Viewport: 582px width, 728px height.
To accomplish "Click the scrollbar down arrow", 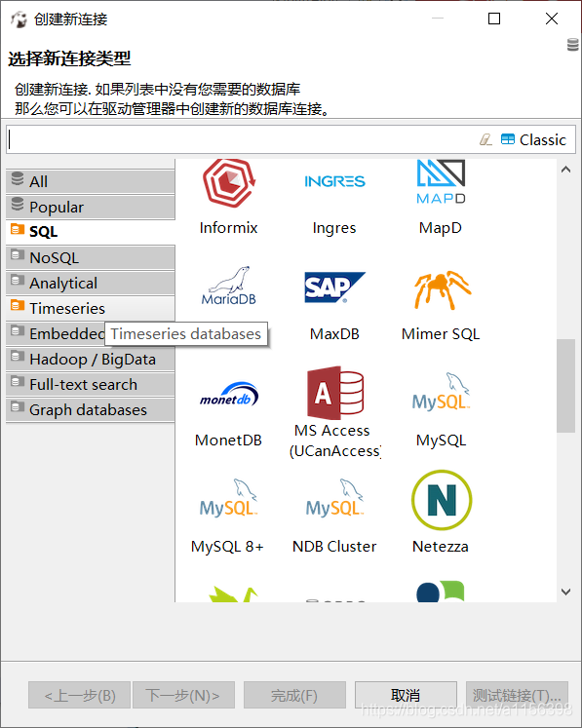I will pyautogui.click(x=565, y=592).
